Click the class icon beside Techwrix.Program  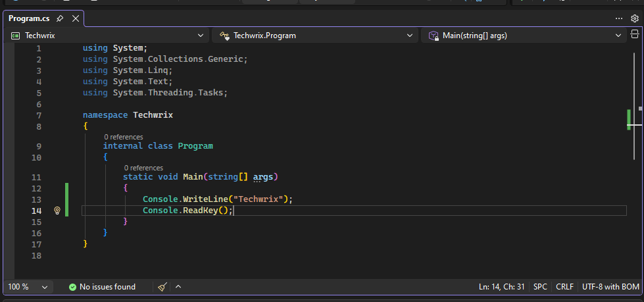(224, 36)
